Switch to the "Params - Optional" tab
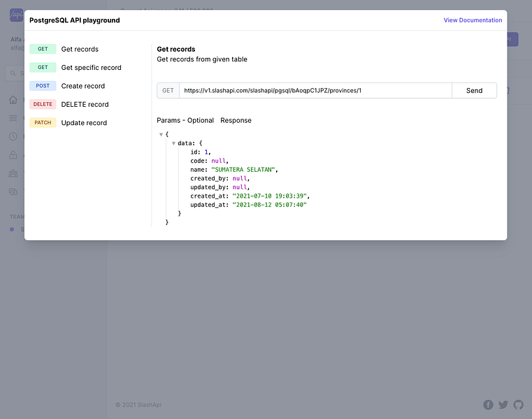Screen dimensions: 532x419 tap(185, 120)
